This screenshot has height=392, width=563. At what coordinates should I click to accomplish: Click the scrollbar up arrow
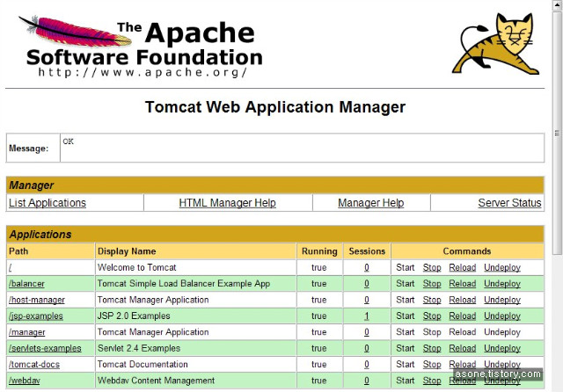pos(557,5)
